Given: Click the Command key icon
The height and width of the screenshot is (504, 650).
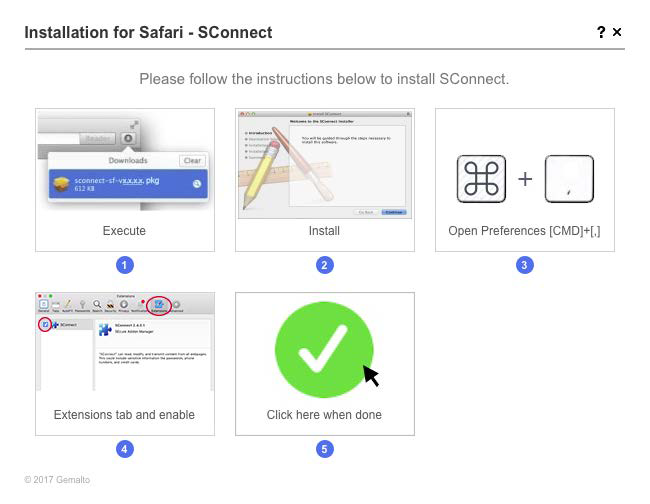Looking at the screenshot, I should click(x=481, y=179).
